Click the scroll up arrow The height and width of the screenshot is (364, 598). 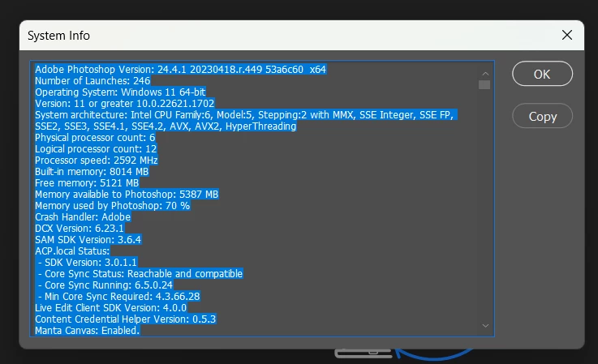click(x=485, y=74)
